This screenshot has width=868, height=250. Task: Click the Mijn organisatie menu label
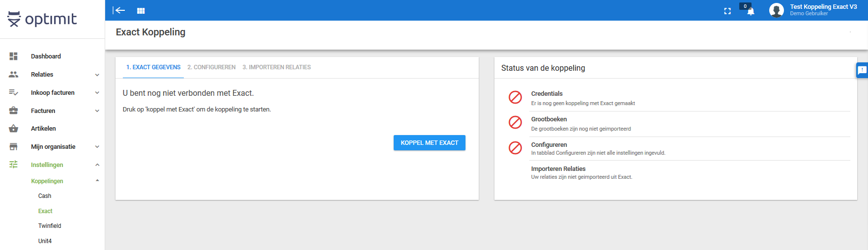(53, 147)
